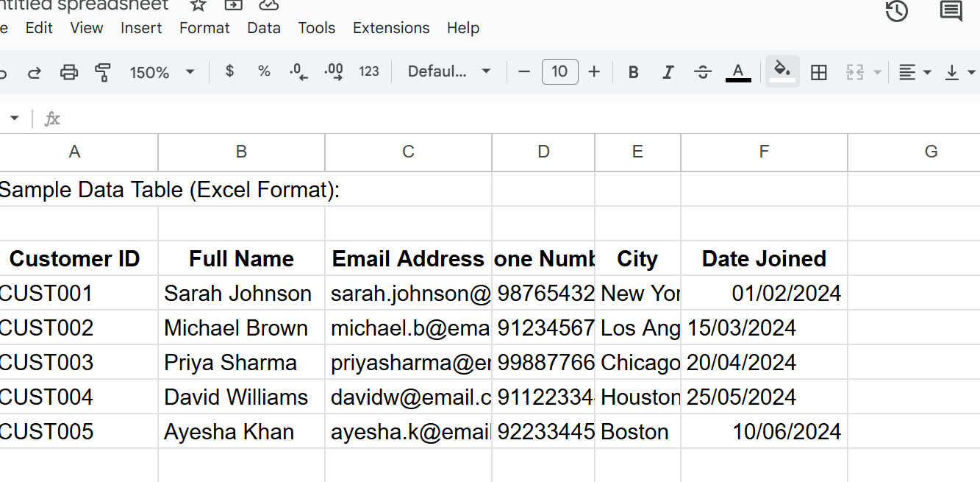The height and width of the screenshot is (482, 980).
Task: Apply percent format to cell
Action: [264, 71]
